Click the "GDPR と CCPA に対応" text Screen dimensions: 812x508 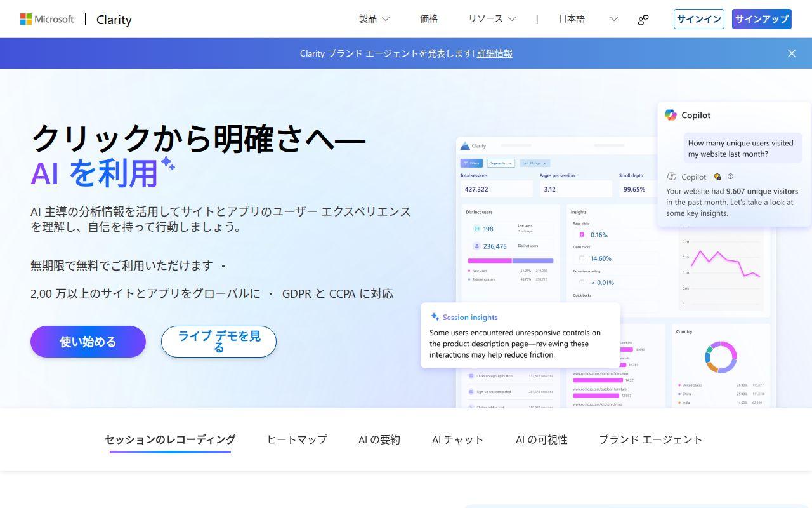coord(337,293)
